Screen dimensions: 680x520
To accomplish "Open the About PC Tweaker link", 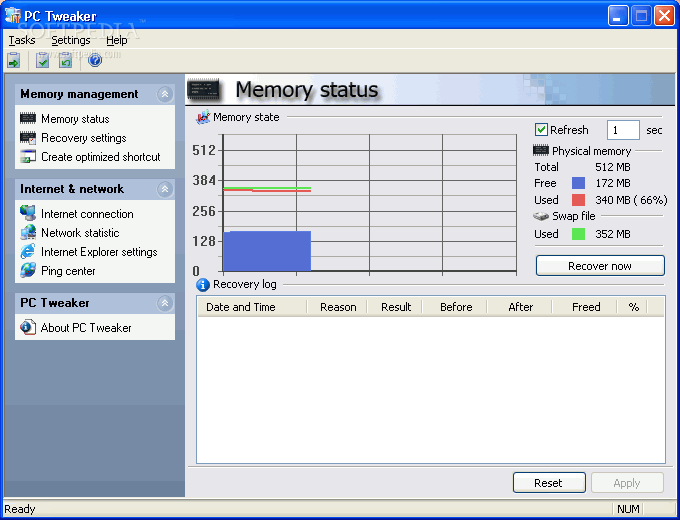I will click(86, 327).
